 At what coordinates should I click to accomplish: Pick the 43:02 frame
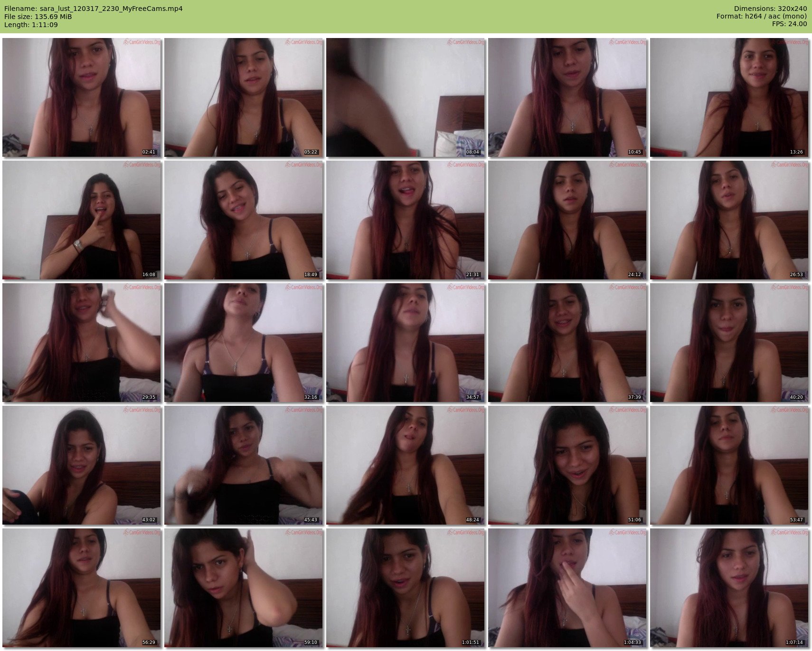point(81,465)
